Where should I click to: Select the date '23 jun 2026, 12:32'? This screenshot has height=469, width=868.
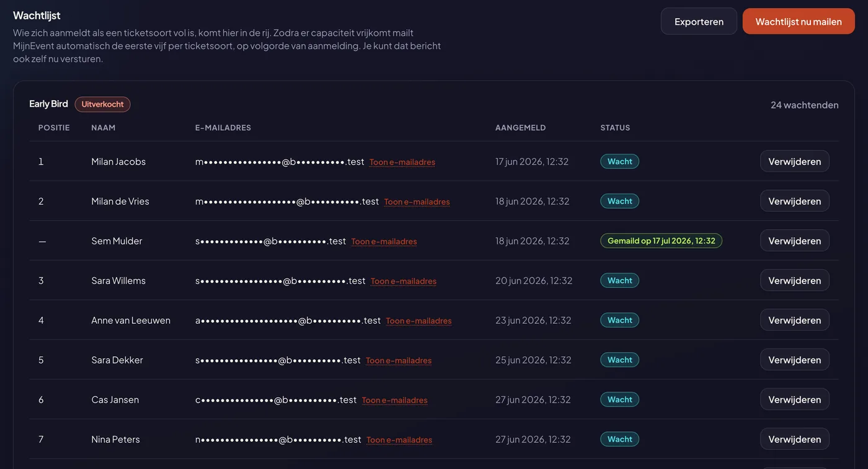tap(533, 320)
